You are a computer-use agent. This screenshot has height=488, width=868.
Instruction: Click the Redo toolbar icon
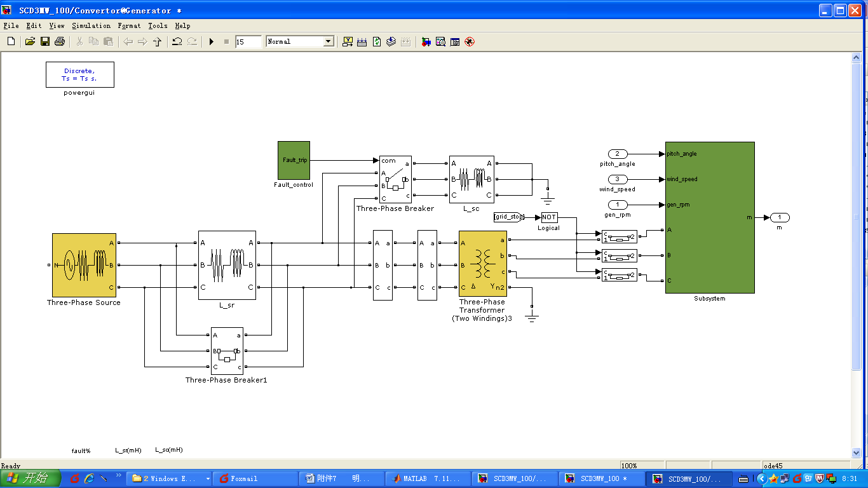tap(191, 41)
